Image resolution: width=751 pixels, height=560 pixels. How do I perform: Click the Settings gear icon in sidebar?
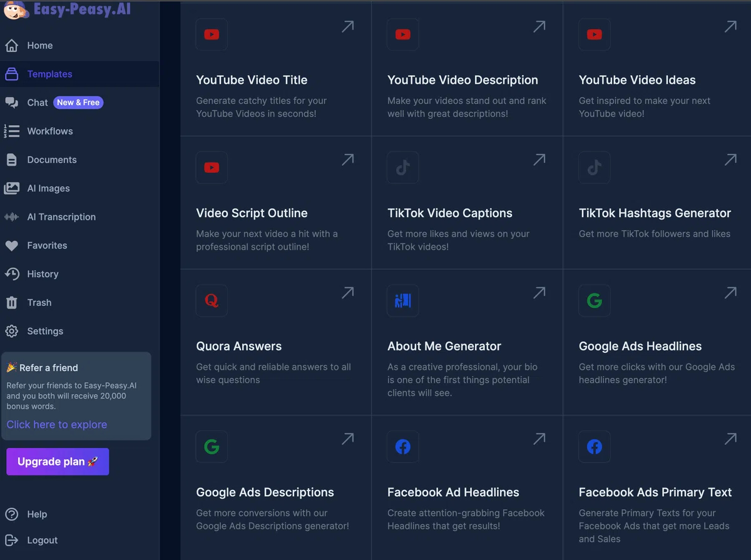(11, 331)
